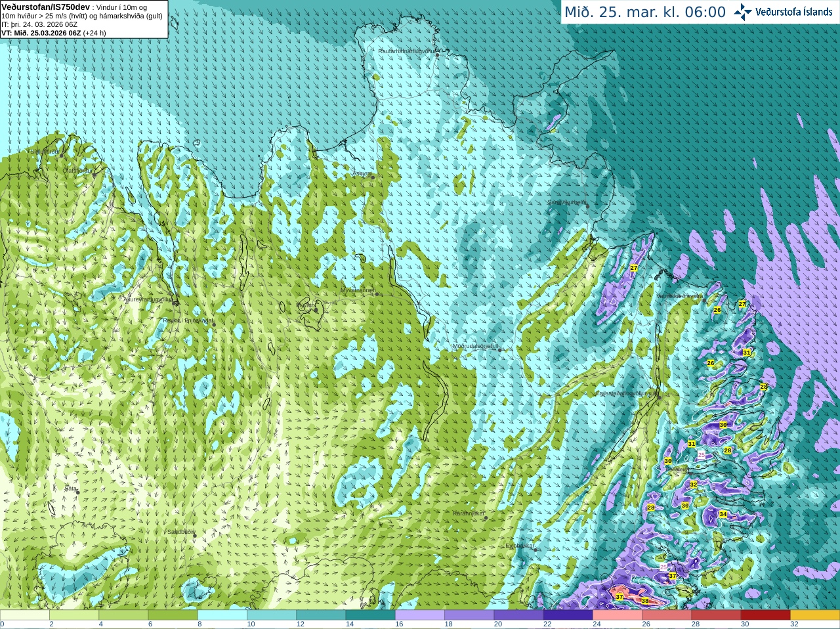Screen dimensions: 840x629
Task: Click the Mývatn station label
Action: pyautogui.click(x=306, y=305)
